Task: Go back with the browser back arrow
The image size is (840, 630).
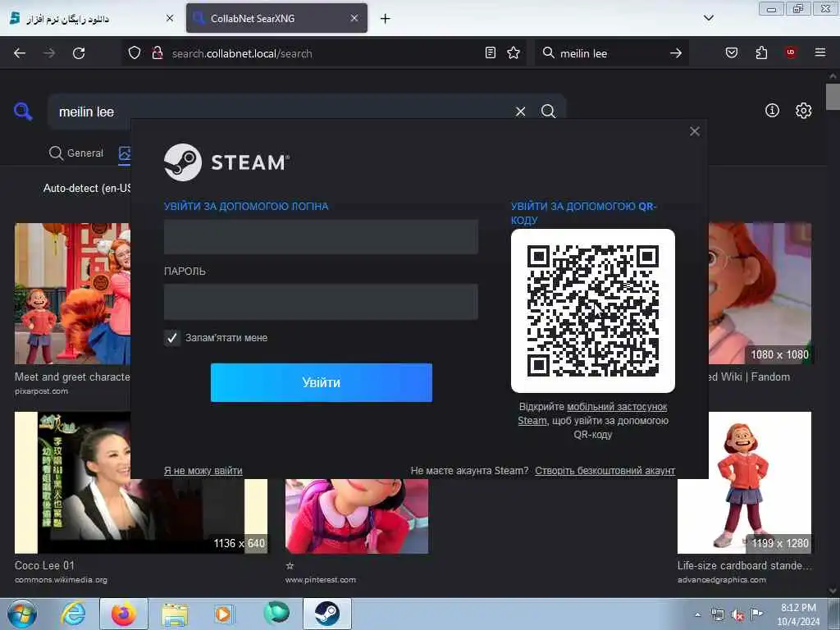Action: point(20,53)
